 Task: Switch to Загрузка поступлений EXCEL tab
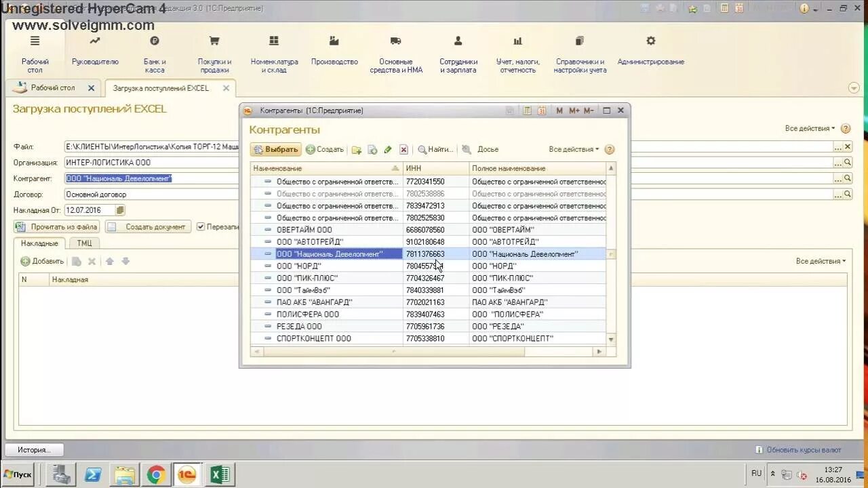(161, 88)
